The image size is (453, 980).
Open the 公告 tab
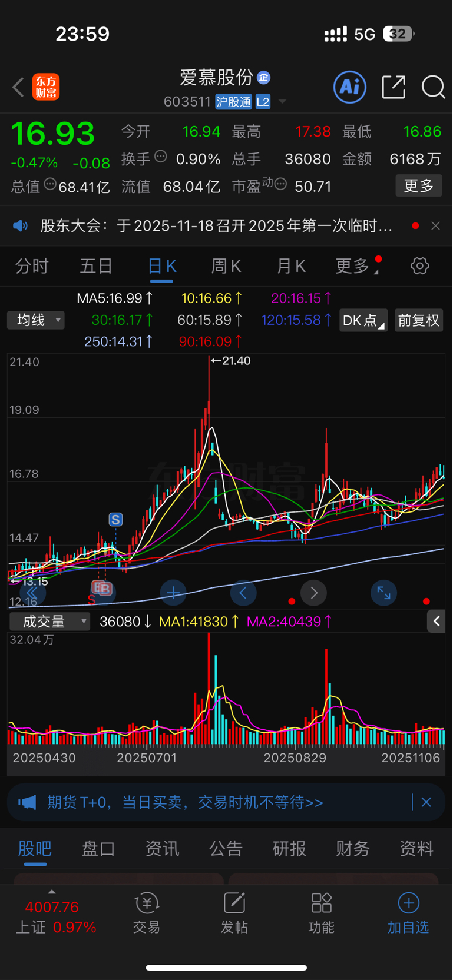[x=226, y=848]
